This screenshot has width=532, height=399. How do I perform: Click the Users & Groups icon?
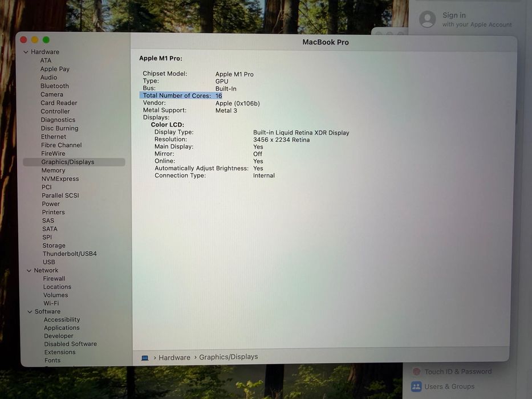point(416,386)
